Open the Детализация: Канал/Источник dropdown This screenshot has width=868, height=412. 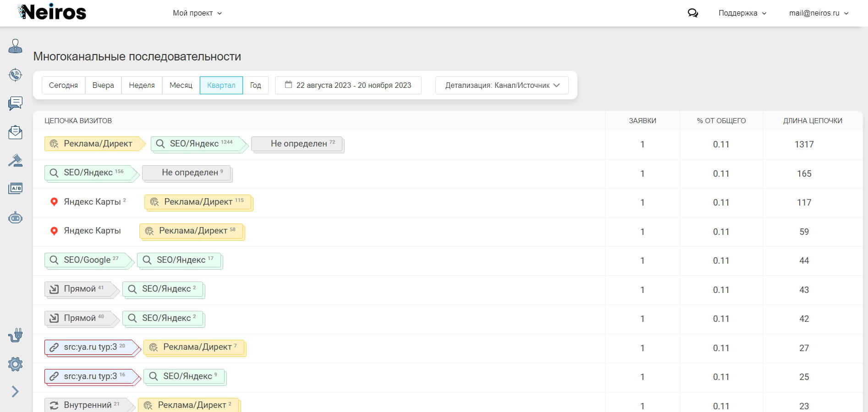click(x=502, y=85)
